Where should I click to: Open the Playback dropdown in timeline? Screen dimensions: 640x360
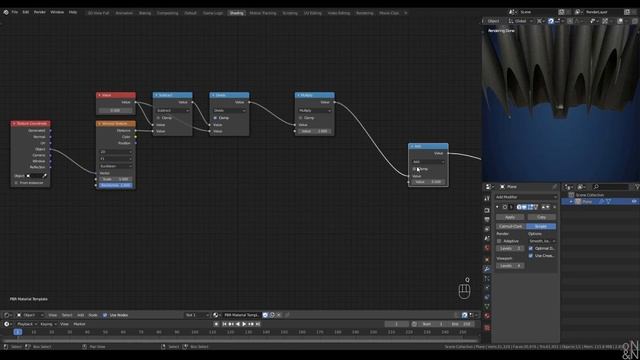tap(27, 324)
